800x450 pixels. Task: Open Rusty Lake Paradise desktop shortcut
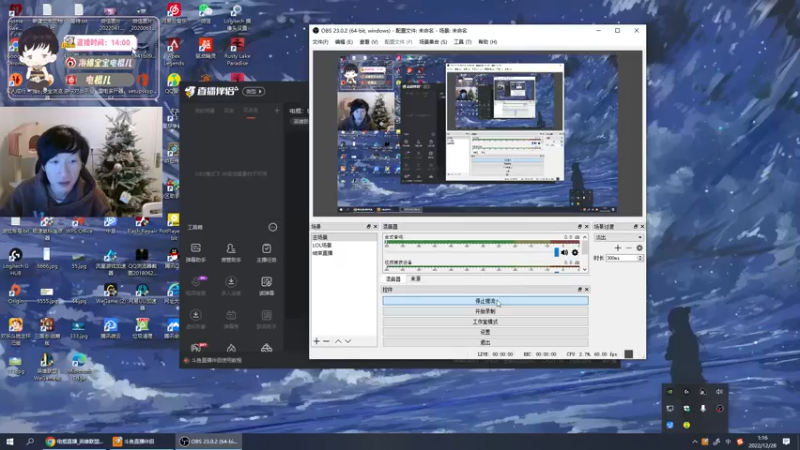tap(237, 52)
